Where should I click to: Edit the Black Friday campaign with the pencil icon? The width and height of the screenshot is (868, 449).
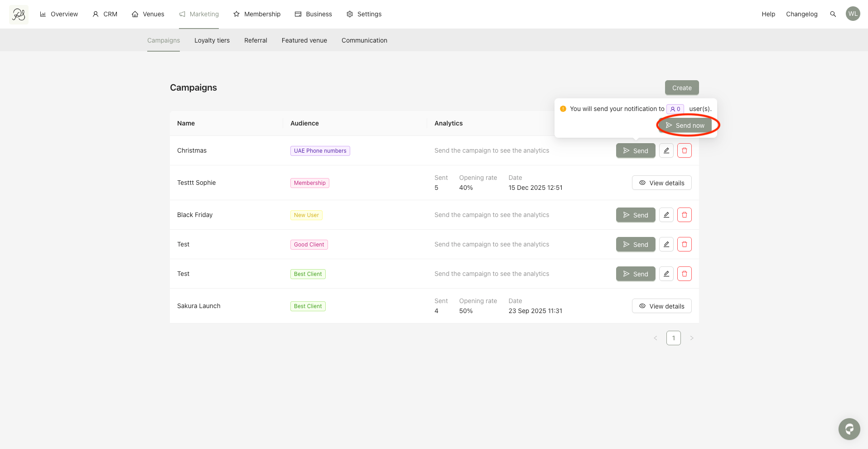coord(666,215)
